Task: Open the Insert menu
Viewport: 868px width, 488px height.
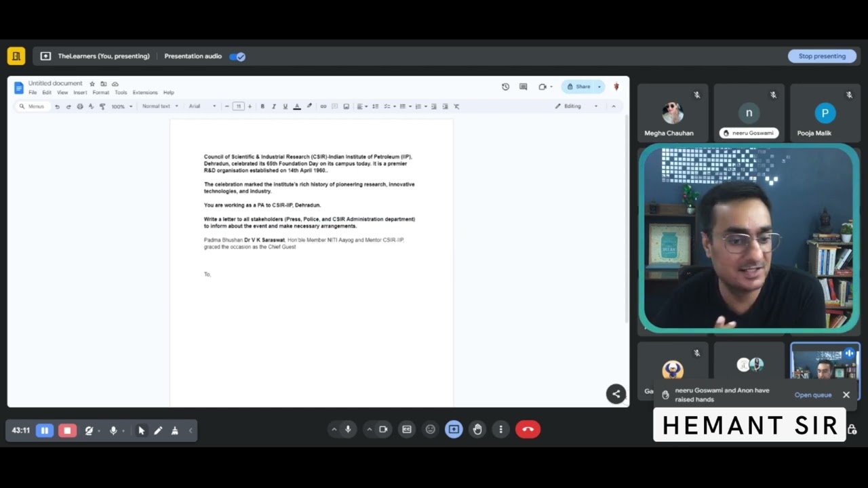Action: [x=80, y=93]
